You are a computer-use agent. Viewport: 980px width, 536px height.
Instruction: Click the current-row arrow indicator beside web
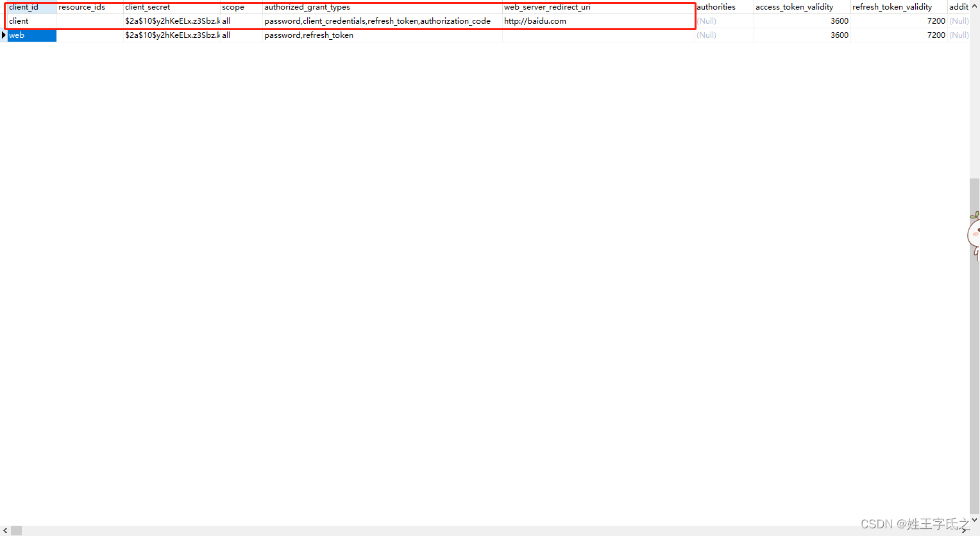tap(4, 35)
